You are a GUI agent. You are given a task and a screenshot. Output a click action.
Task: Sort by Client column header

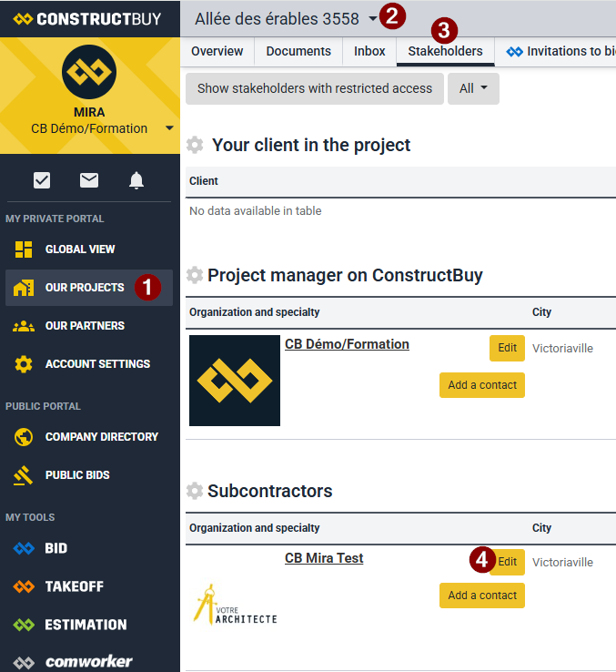click(204, 181)
